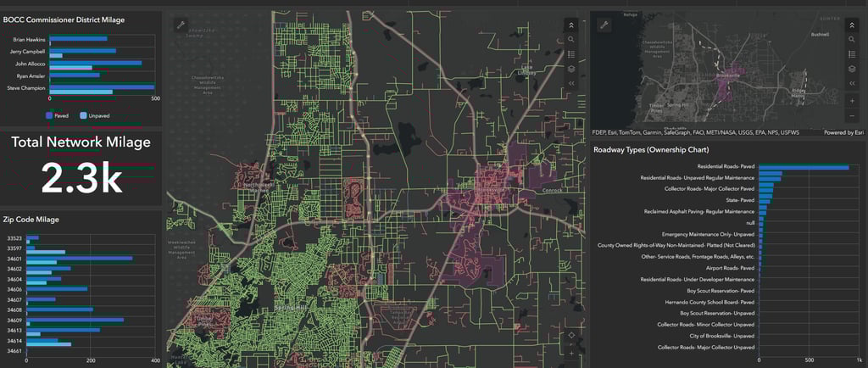The height and width of the screenshot is (368, 868).
Task: Show the legend for the main map
Action: point(571,54)
